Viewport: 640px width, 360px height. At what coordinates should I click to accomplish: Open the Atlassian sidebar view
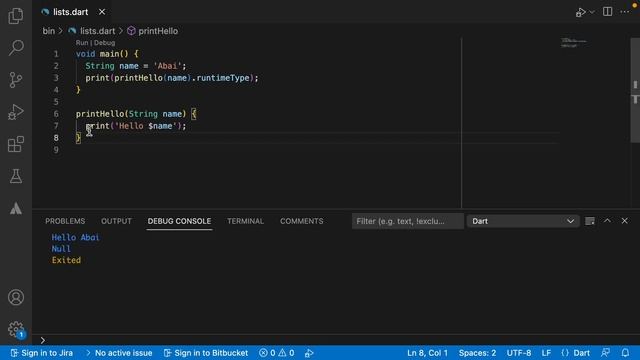[16, 209]
